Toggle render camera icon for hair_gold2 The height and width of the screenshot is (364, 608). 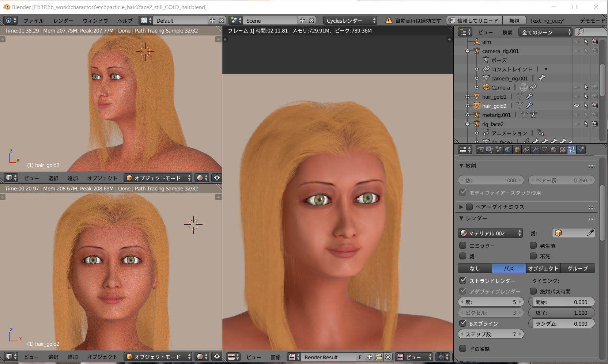coord(595,106)
